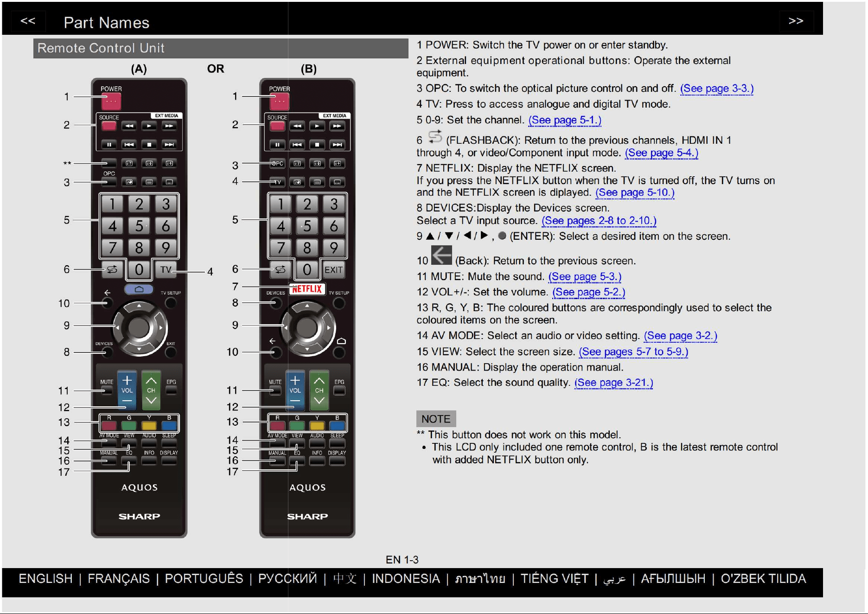The image size is (868, 614).
Task: Open the 'See page 5-10.' link
Action: pyautogui.click(x=635, y=192)
